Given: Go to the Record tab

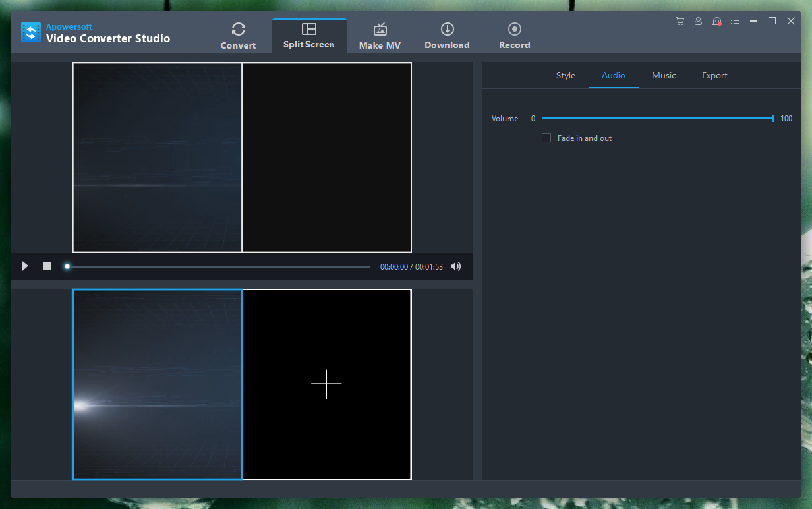Looking at the screenshot, I should (515, 36).
